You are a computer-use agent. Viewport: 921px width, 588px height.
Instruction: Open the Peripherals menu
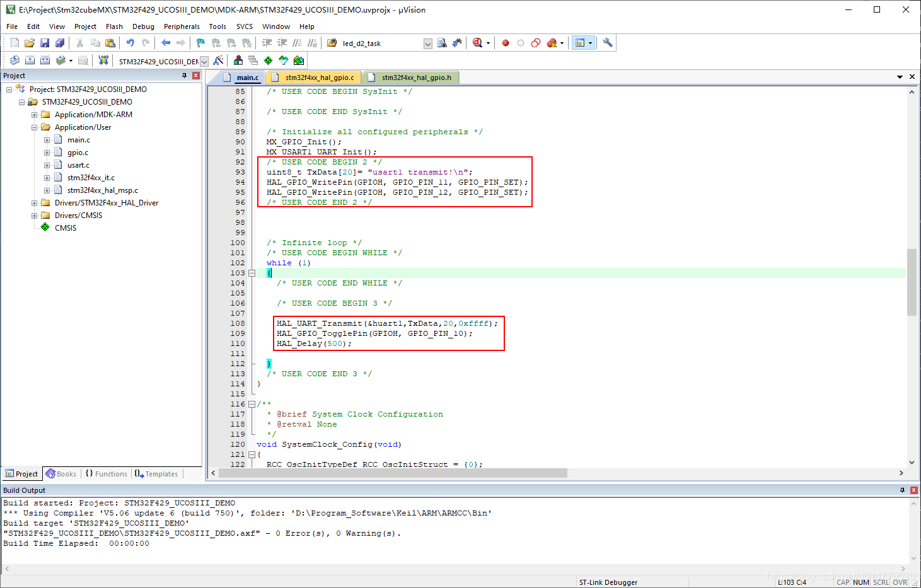[x=182, y=26]
